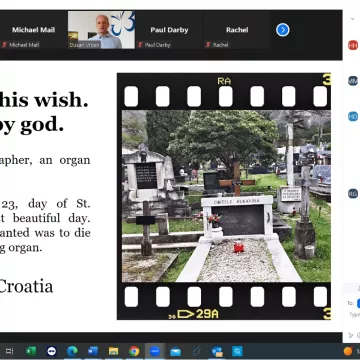Open the dark pinned app left of Outlook
This screenshot has height=360, width=360.
pos(196,351)
